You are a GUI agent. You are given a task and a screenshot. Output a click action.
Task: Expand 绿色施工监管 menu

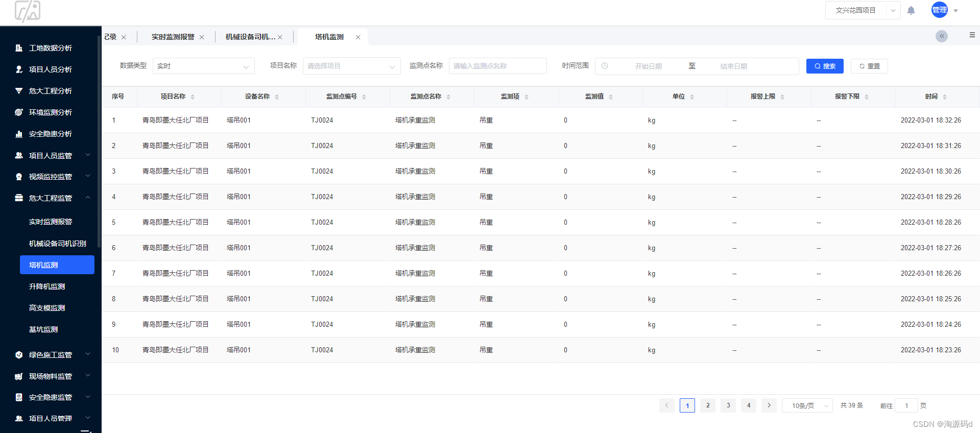[88, 354]
